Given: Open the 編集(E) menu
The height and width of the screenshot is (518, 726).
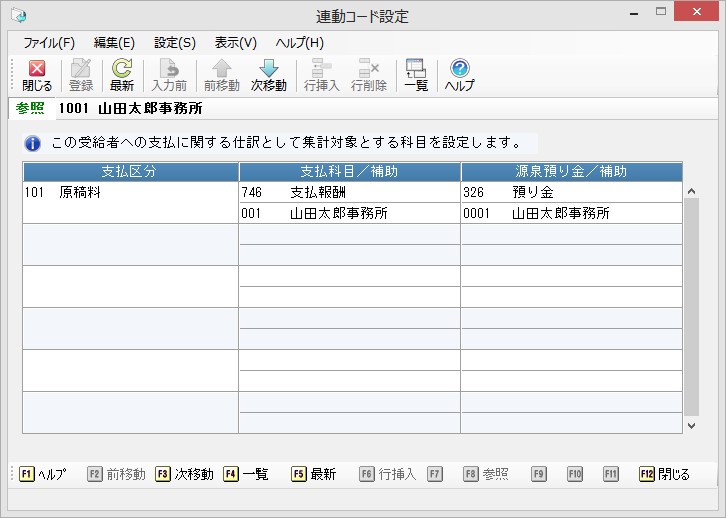Looking at the screenshot, I should pyautogui.click(x=114, y=43).
